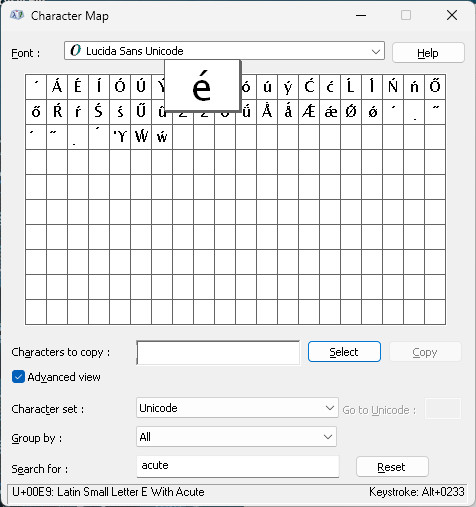Click the greyed-out Copy button

[x=425, y=352]
